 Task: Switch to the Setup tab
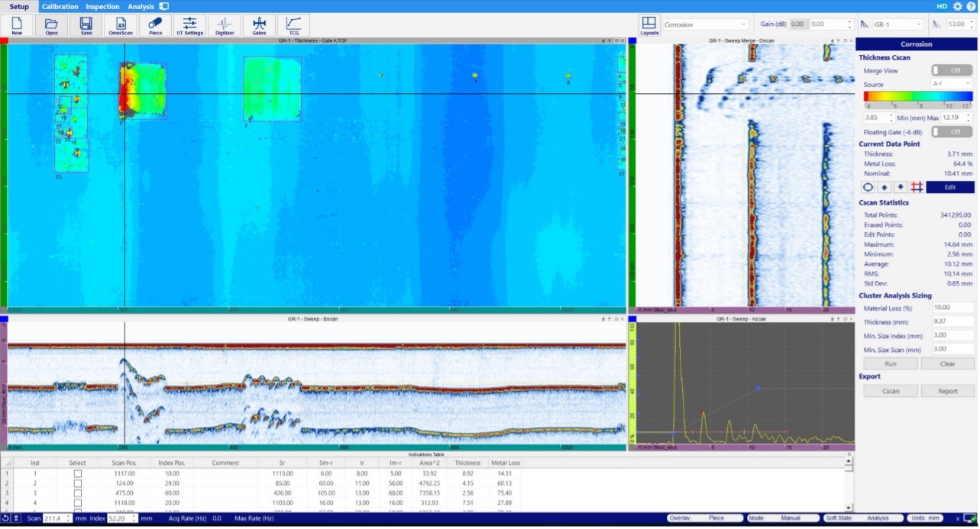tap(19, 6)
